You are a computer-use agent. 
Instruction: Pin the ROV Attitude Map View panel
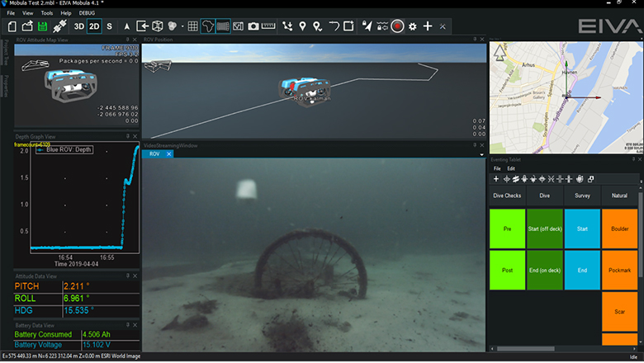coord(128,40)
